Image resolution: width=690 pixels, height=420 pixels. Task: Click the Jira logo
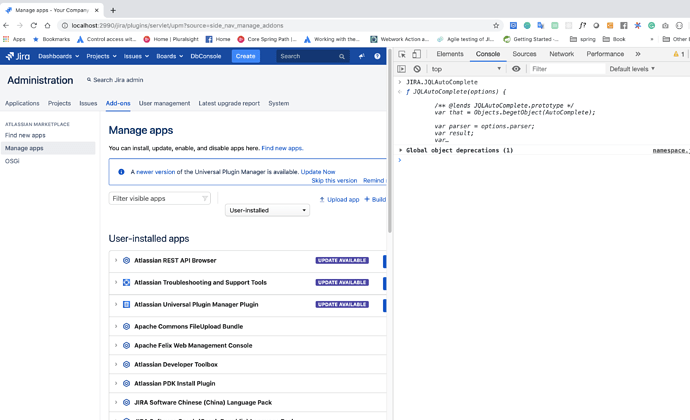pyautogui.click(x=18, y=56)
